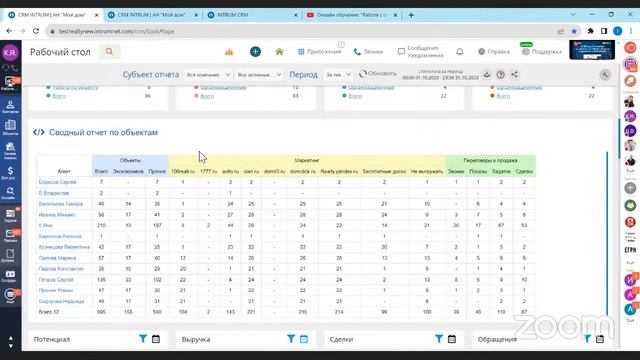The height and width of the screenshot is (360, 640).
Task: Click the share report icon
Action: pyautogui.click(x=515, y=75)
